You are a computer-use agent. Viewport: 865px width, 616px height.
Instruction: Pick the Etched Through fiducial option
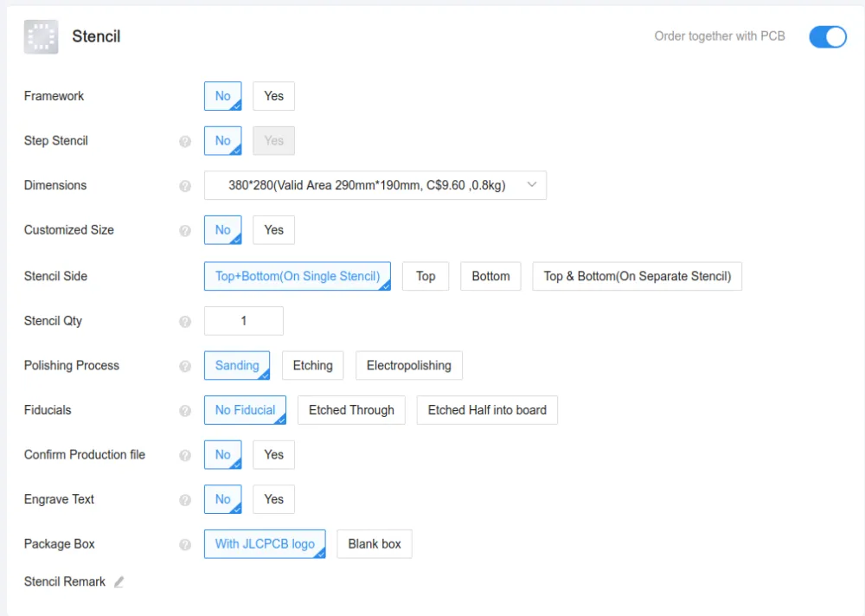tap(351, 410)
